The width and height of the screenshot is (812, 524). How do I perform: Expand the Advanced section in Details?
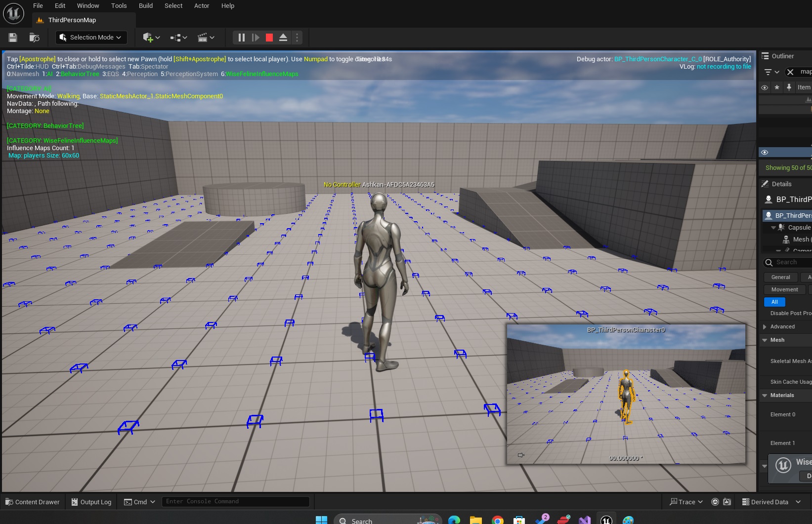(765, 327)
